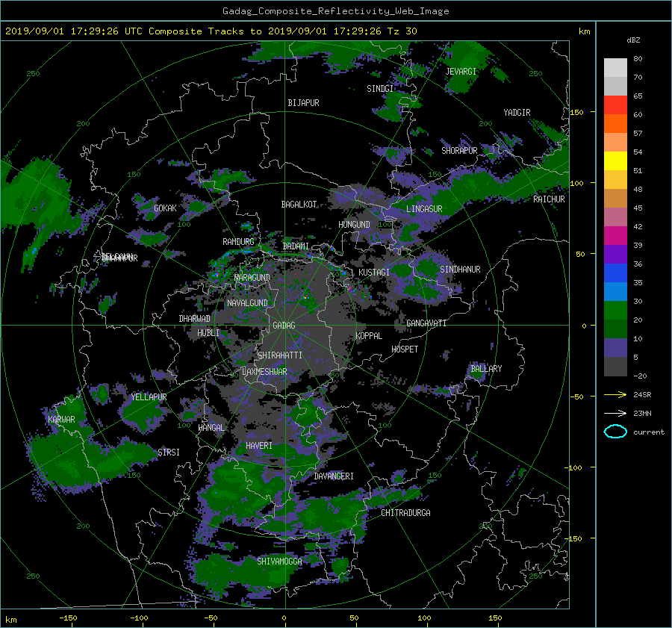
Task: Click the NARAGUND city label
Action: (x=252, y=278)
